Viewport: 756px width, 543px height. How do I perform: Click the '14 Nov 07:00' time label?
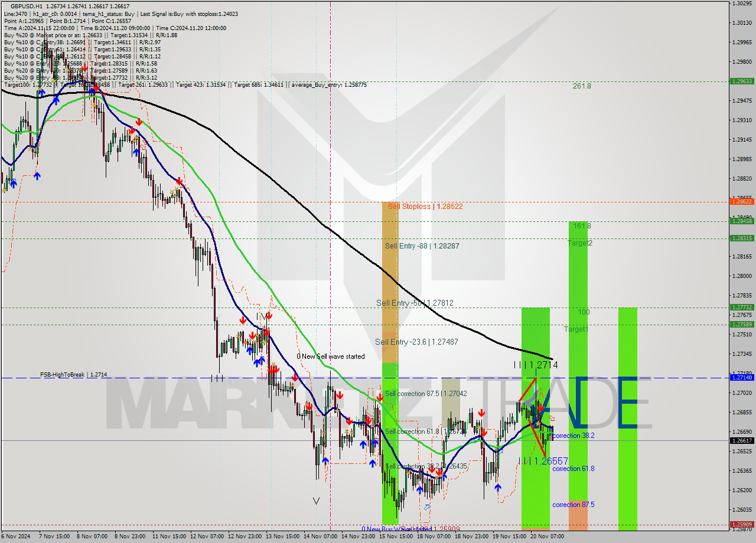(x=320, y=537)
